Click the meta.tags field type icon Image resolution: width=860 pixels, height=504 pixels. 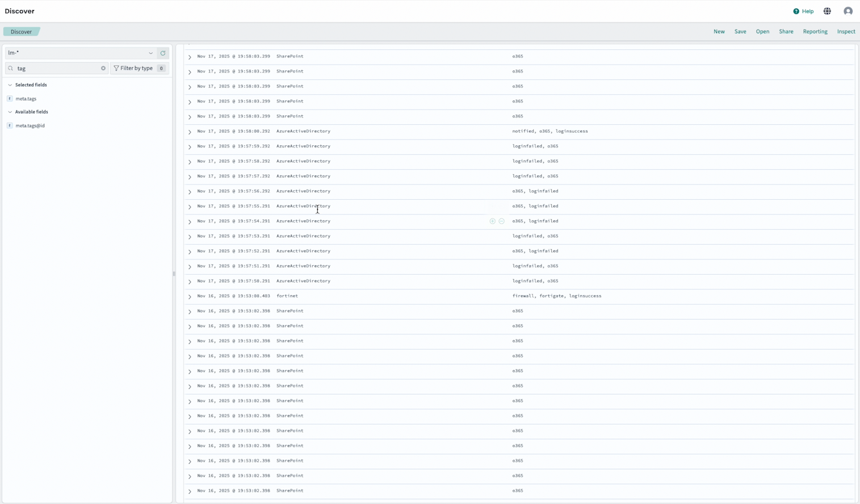(x=10, y=99)
